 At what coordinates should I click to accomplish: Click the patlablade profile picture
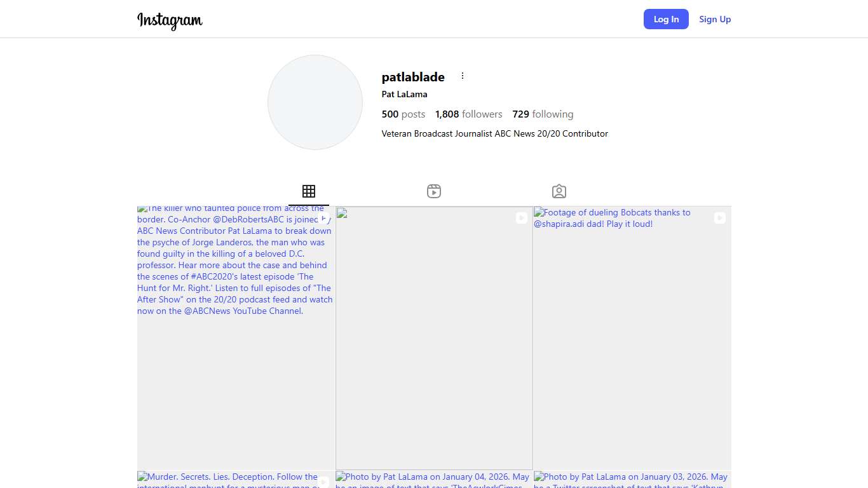tap(315, 102)
